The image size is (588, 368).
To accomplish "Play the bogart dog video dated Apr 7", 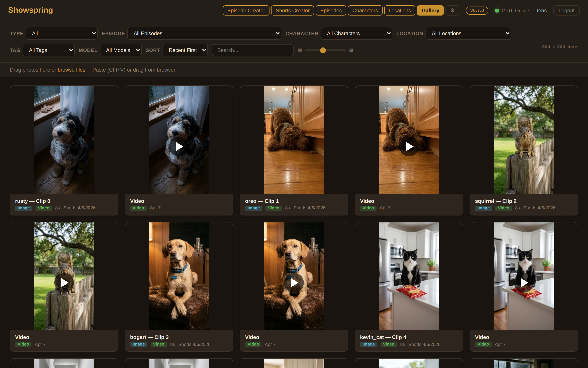I will point(294,283).
